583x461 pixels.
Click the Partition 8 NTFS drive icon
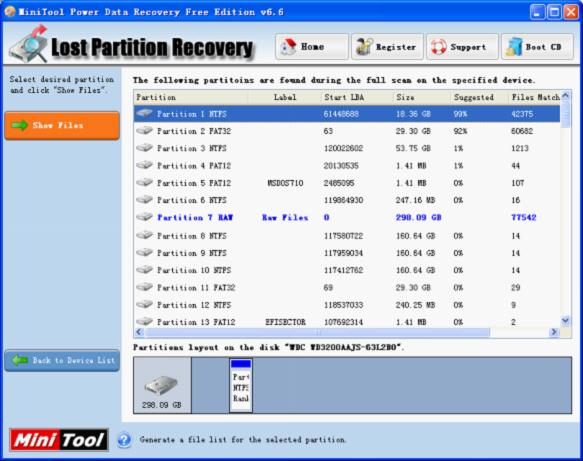144,235
